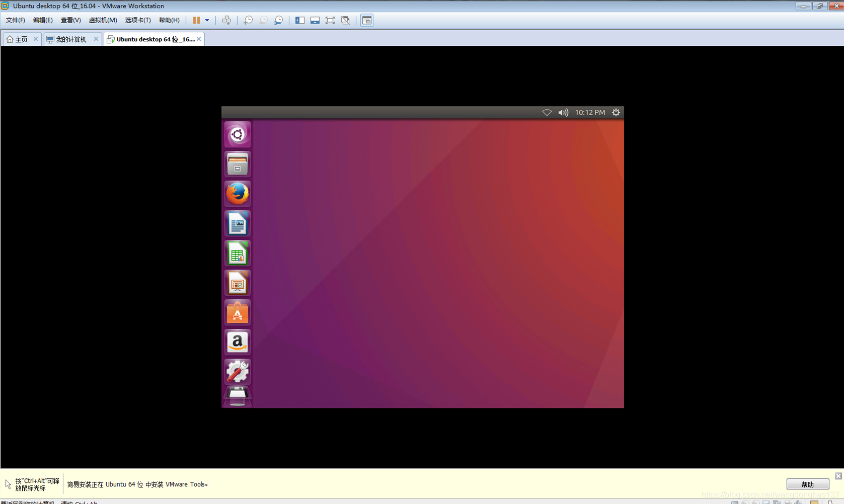The height and width of the screenshot is (504, 844).
Task: Open the 查看(V) menu
Action: [70, 20]
